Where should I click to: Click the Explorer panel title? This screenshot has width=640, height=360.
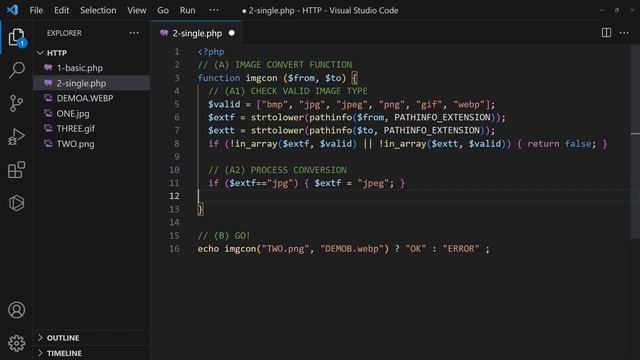64,33
